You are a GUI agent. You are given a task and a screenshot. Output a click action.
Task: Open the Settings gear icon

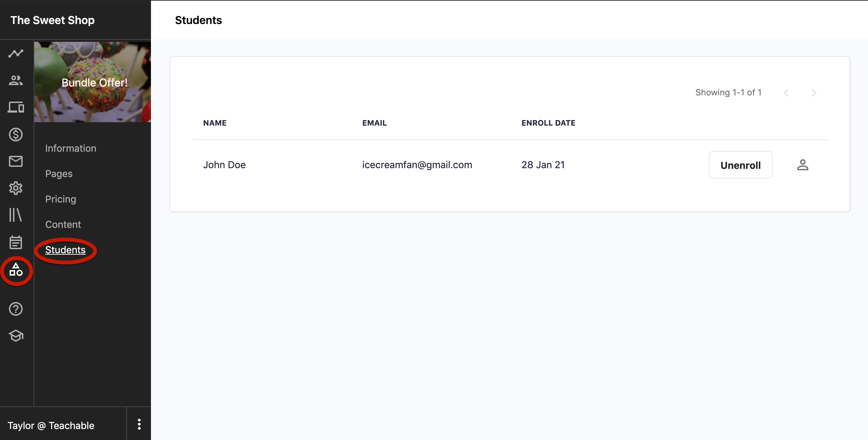(16, 188)
